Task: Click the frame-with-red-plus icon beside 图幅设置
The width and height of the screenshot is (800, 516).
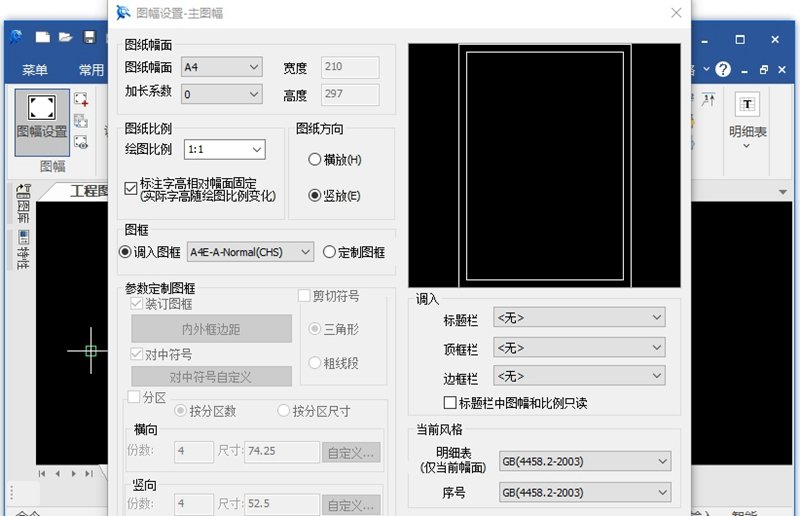Action: [81, 99]
